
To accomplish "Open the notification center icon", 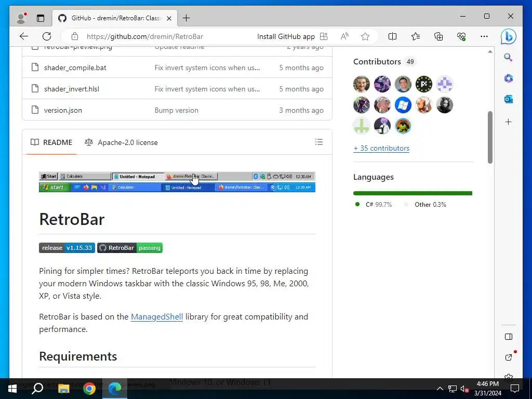I will 515,389.
